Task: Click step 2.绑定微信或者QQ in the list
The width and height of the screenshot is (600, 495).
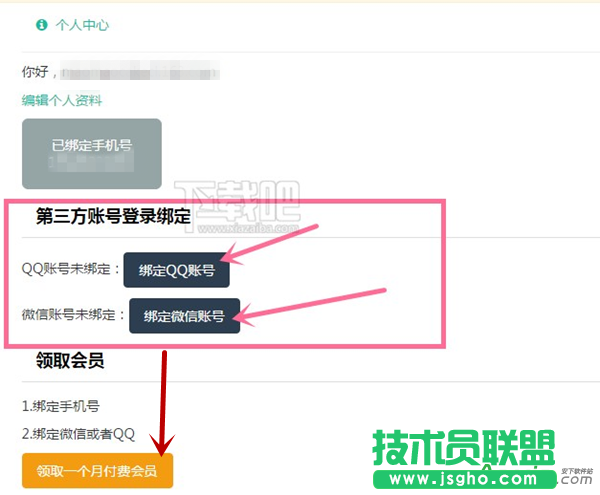Action: 78,433
